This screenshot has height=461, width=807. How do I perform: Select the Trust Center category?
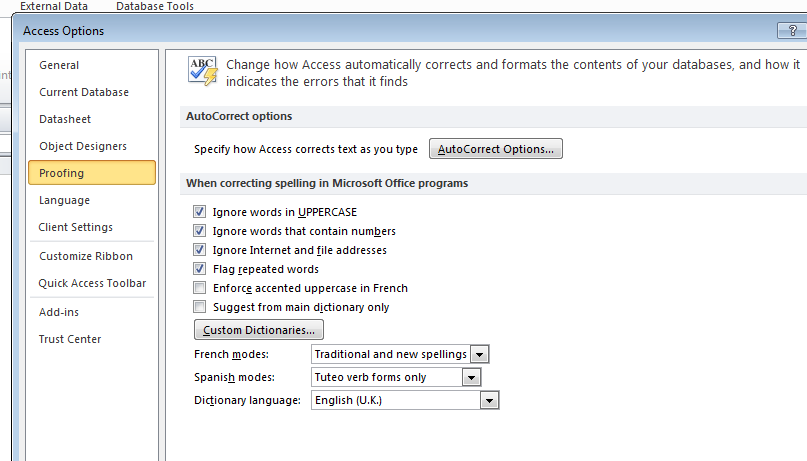tap(70, 339)
